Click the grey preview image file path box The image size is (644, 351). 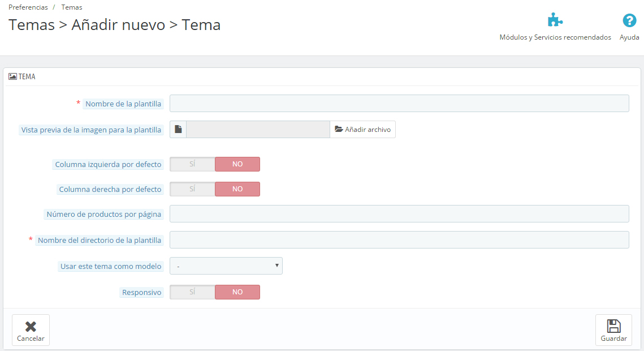pyautogui.click(x=258, y=130)
